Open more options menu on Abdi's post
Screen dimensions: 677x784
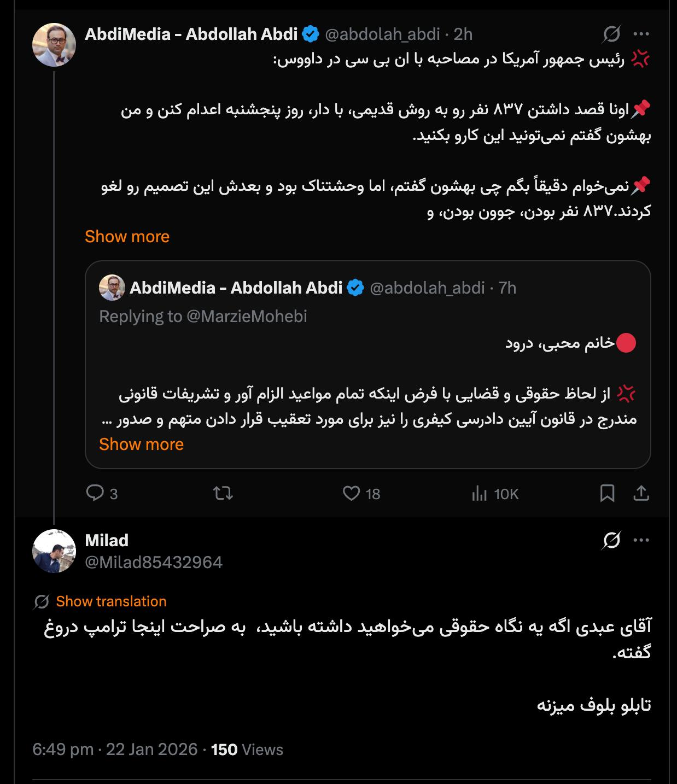[641, 34]
